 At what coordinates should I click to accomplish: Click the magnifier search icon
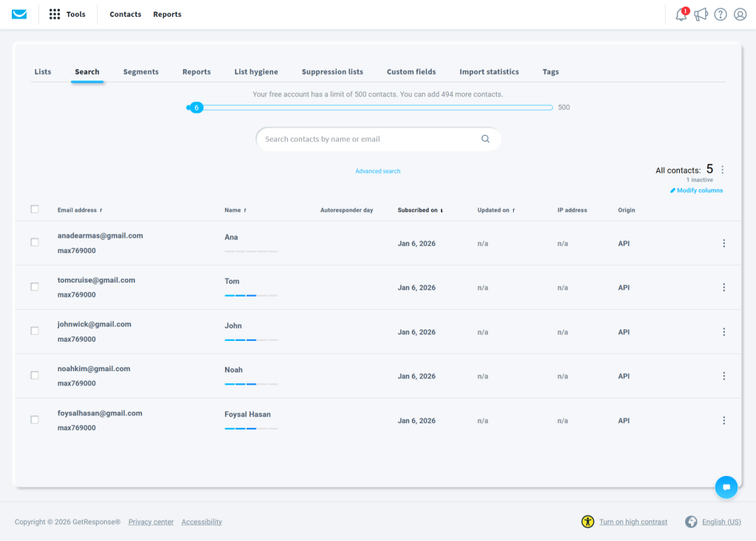(486, 139)
